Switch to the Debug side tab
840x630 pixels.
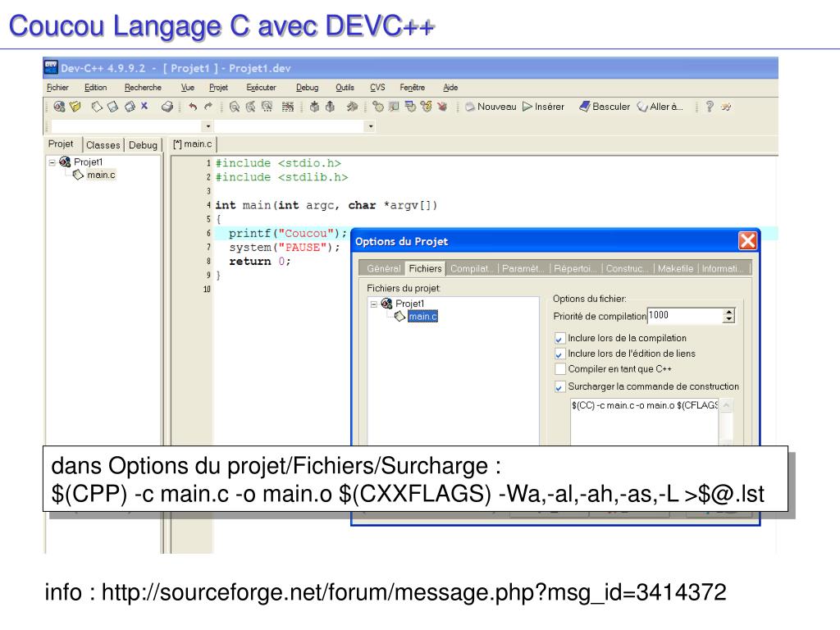(x=143, y=145)
